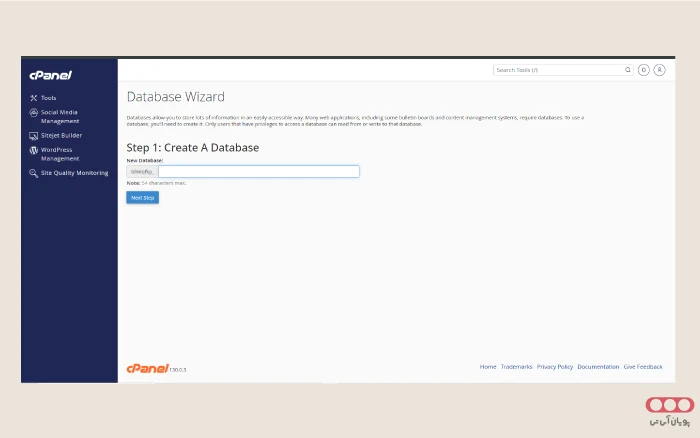The width and height of the screenshot is (700, 438).
Task: Click the Tools wrench icon
Action: (33, 98)
